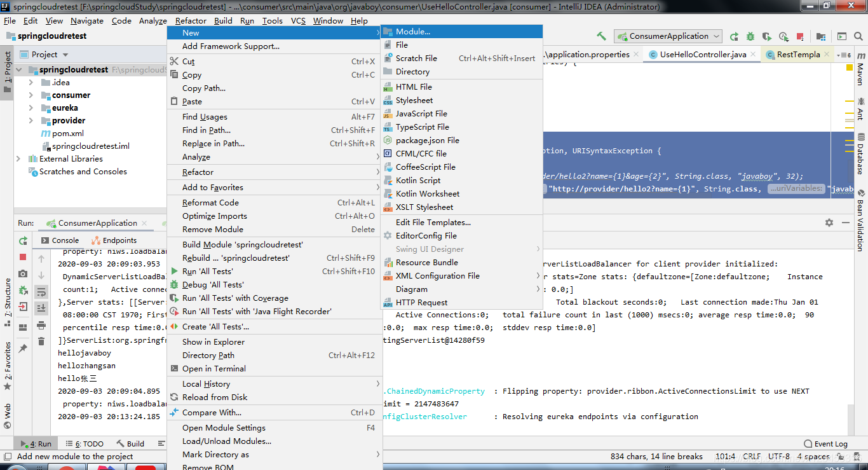Close the UseHelloController.java editor tab
Screen dimensions: 868x470
coord(753,55)
